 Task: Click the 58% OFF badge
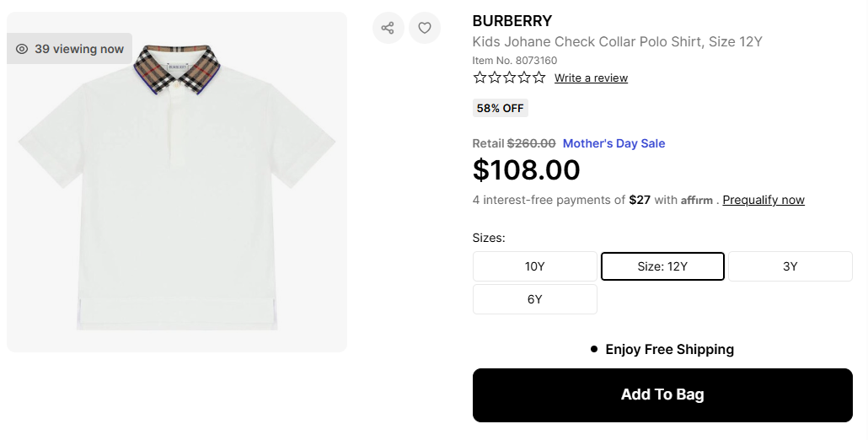501,108
